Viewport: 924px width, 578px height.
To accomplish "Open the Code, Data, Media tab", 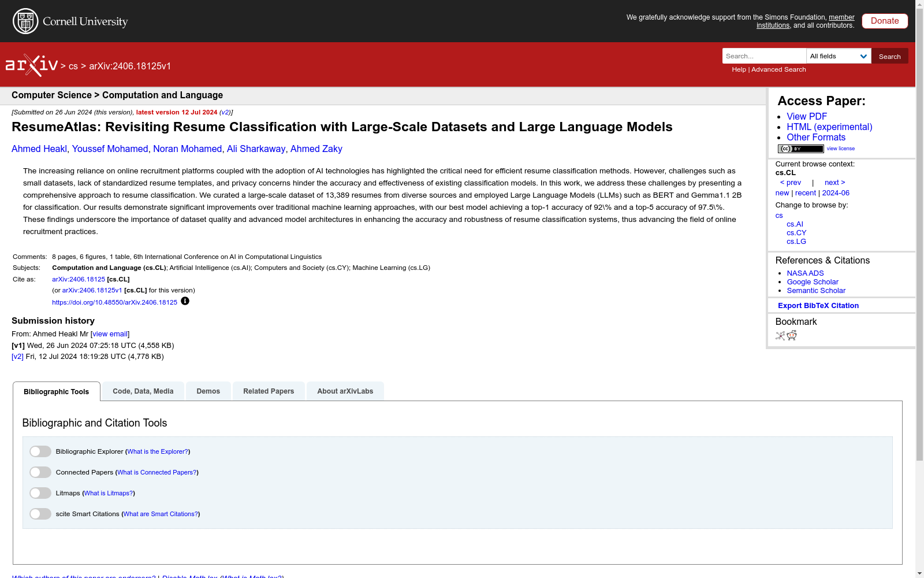I will click(143, 391).
